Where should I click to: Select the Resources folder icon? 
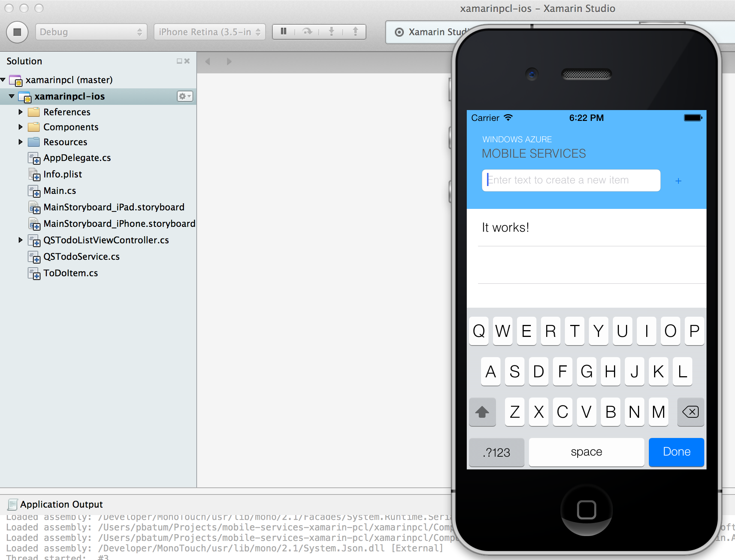coord(34,142)
